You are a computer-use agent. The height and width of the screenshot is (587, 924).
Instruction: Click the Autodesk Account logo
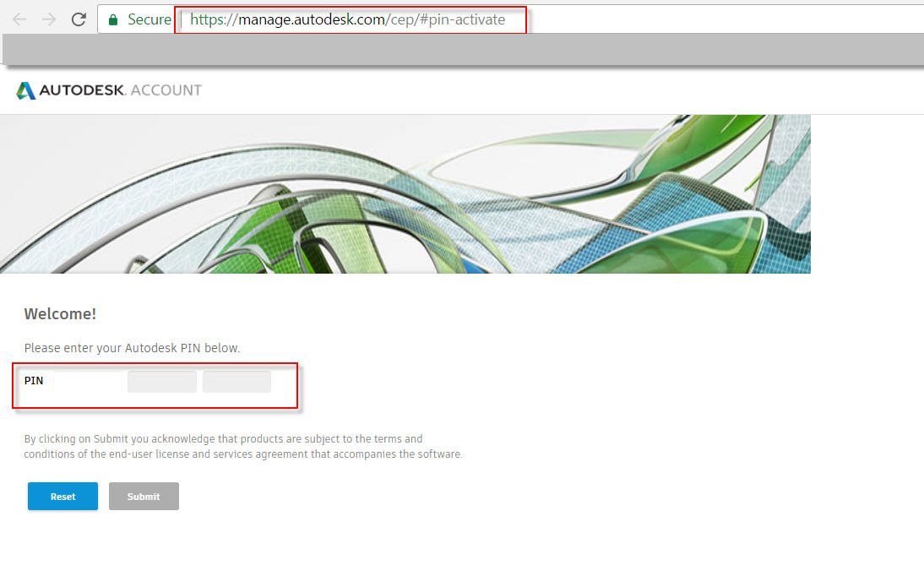pyautogui.click(x=108, y=90)
